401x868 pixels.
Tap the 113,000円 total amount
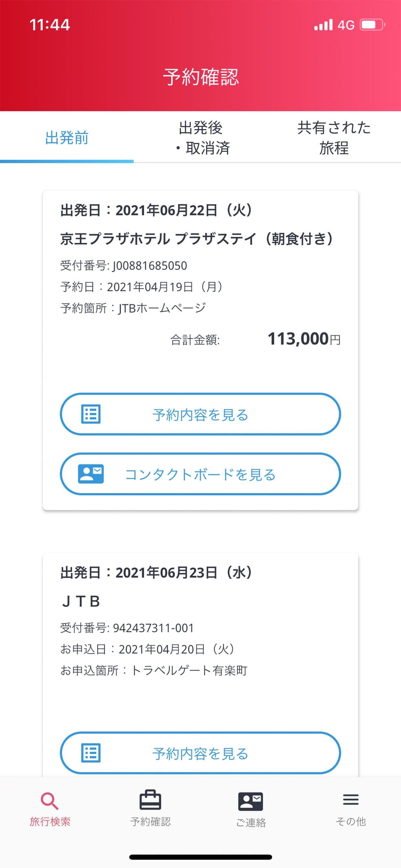tap(303, 339)
